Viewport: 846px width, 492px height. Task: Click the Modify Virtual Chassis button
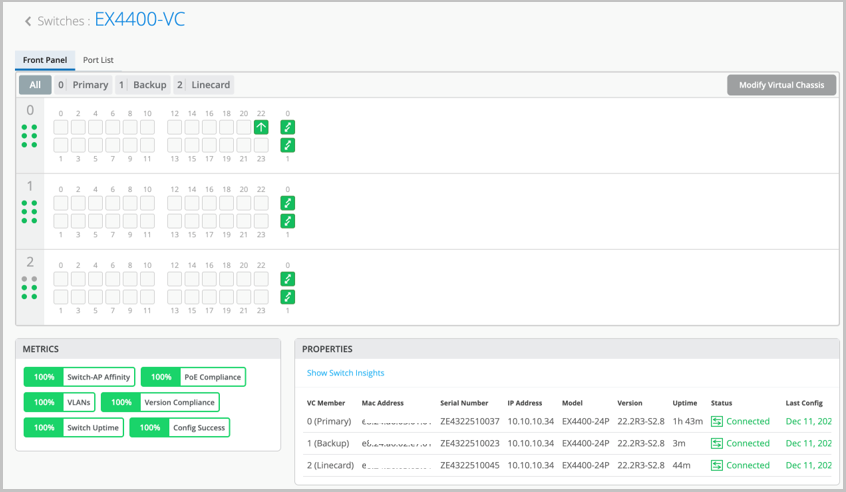pos(781,85)
